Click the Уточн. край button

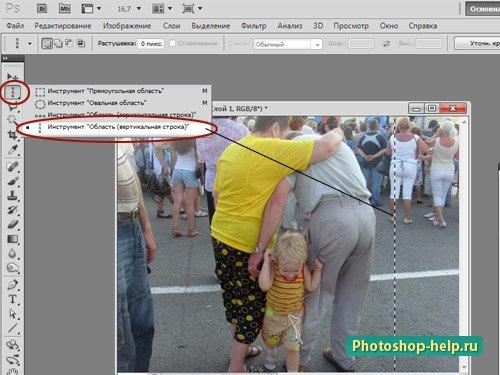coord(477,43)
